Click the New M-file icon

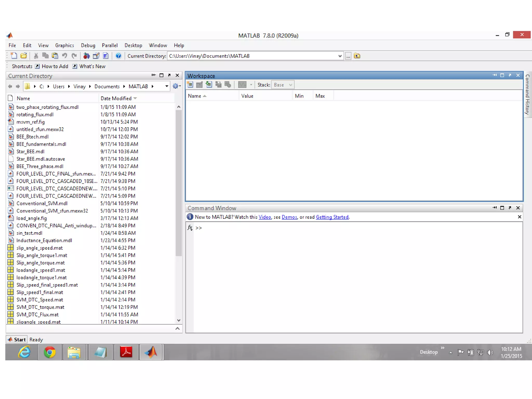coord(14,56)
